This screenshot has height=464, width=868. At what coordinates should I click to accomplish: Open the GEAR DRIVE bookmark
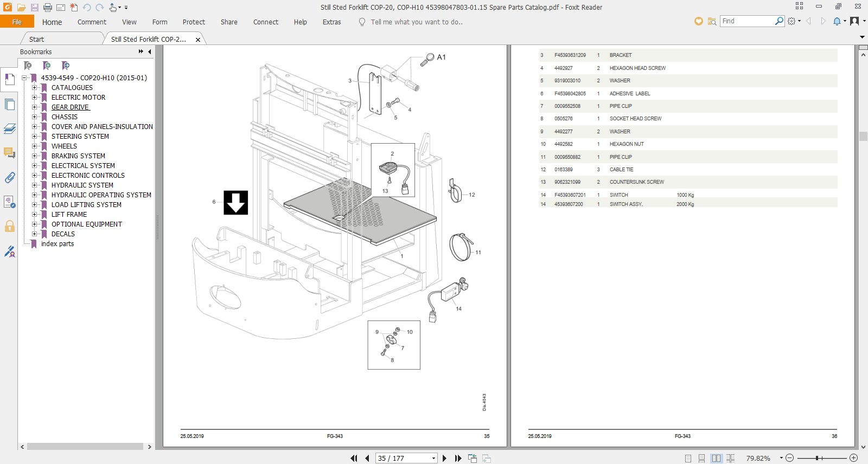pos(71,107)
